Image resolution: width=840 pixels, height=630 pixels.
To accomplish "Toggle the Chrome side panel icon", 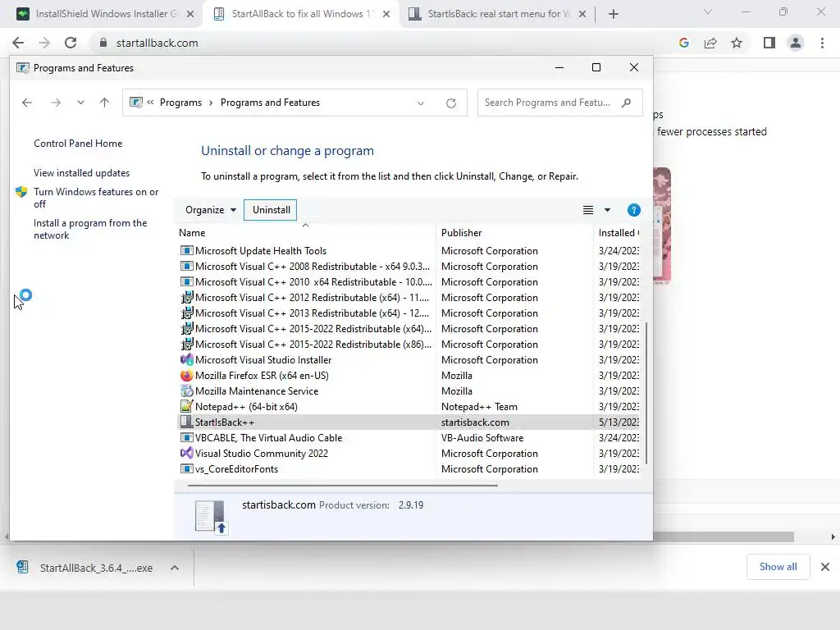I will 769,43.
